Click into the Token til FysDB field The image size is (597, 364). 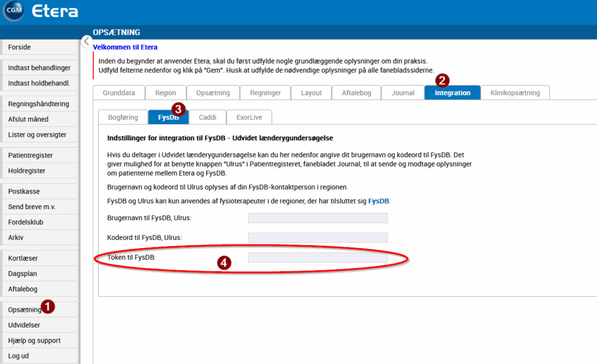[318, 257]
